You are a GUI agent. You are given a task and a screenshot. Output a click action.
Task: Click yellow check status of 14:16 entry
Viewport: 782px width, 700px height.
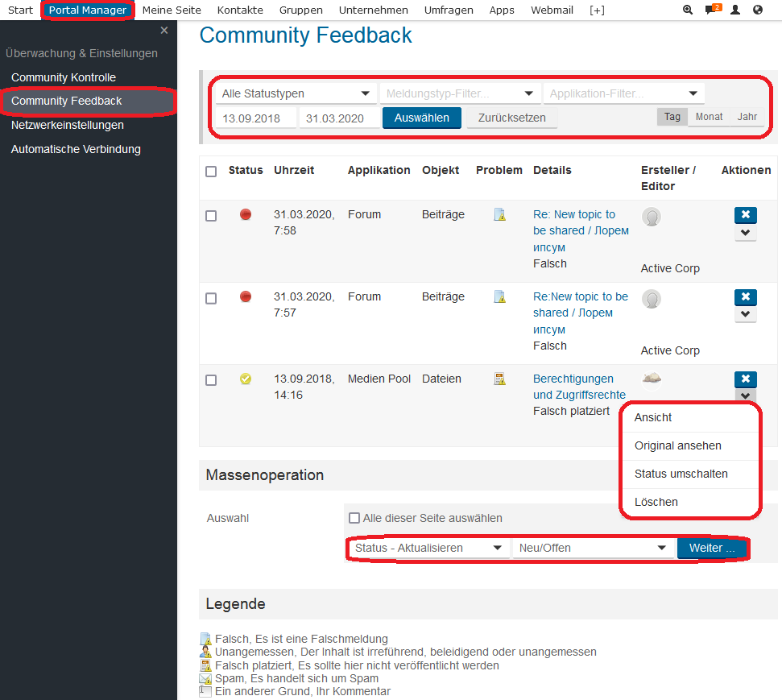[246, 379]
